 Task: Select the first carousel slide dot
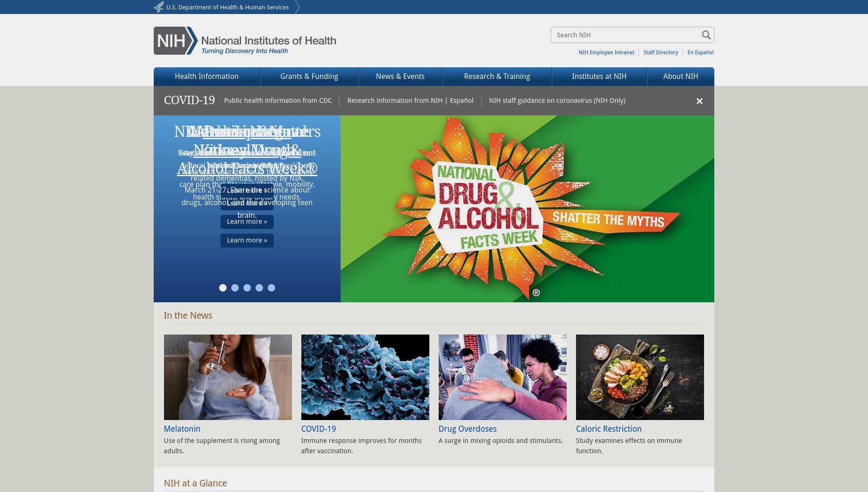[223, 288]
